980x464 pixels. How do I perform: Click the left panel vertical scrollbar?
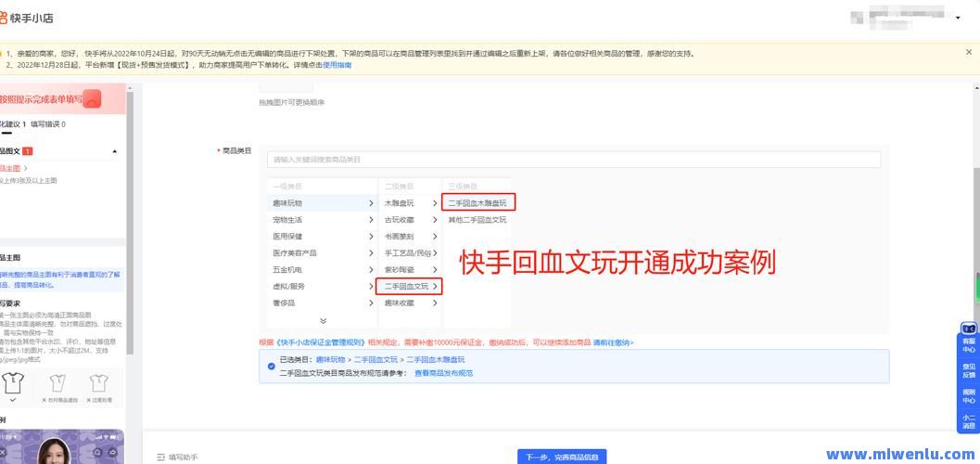tap(130, 222)
